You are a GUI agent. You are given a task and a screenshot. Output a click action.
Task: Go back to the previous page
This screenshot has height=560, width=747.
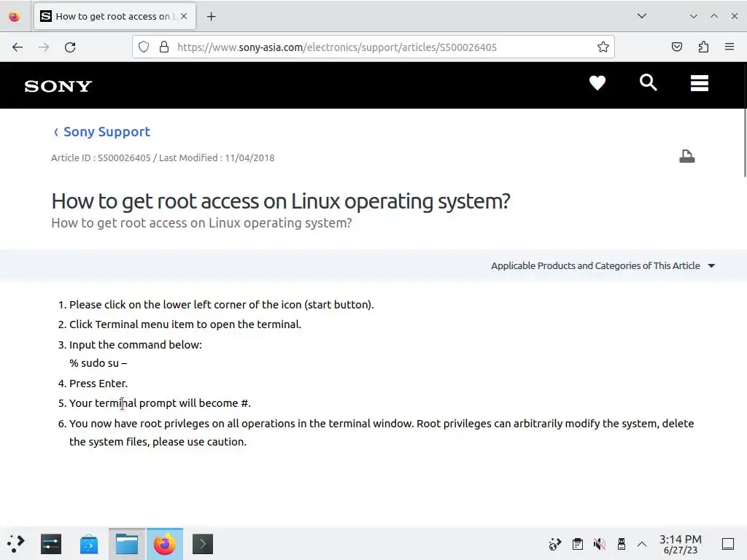tap(18, 47)
